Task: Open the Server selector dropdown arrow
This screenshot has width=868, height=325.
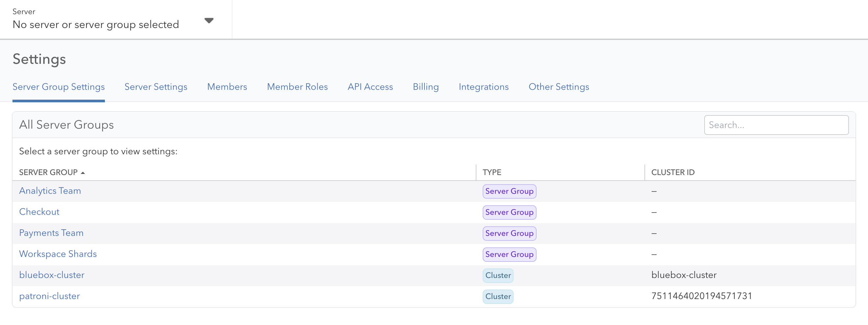Action: 209,21
